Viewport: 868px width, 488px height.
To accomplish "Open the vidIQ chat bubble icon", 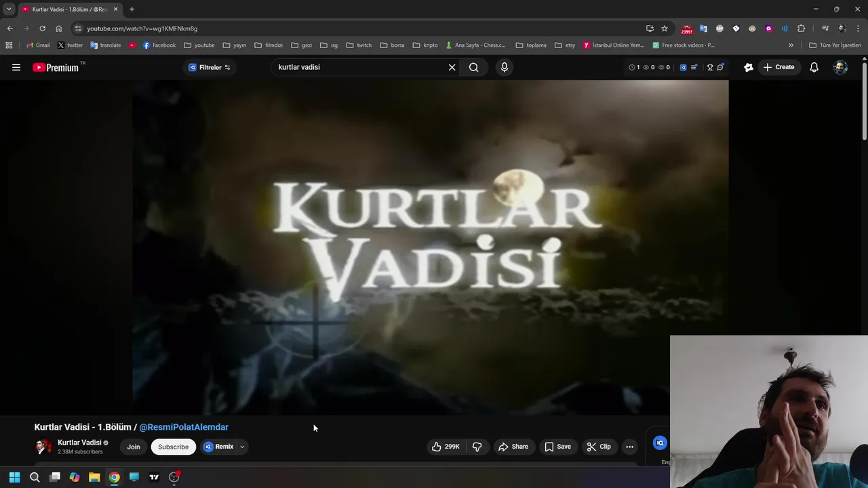I will click(x=720, y=67).
